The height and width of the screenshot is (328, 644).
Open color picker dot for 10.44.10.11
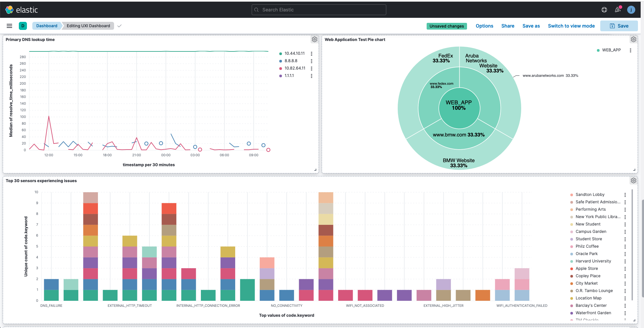[281, 54]
